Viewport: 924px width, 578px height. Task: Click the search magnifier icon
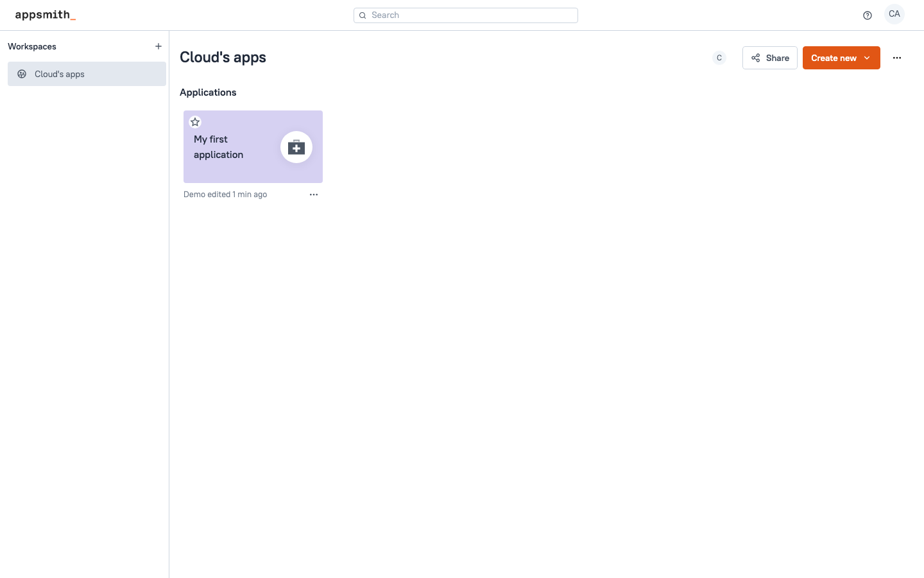363,15
